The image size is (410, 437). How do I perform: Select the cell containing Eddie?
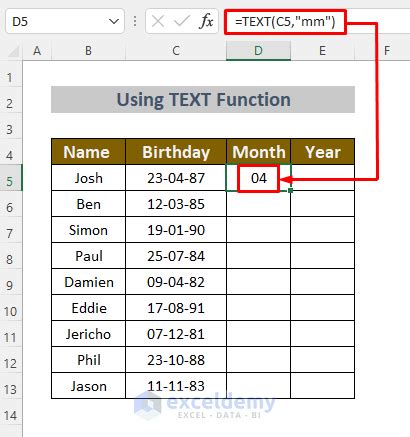click(88, 308)
